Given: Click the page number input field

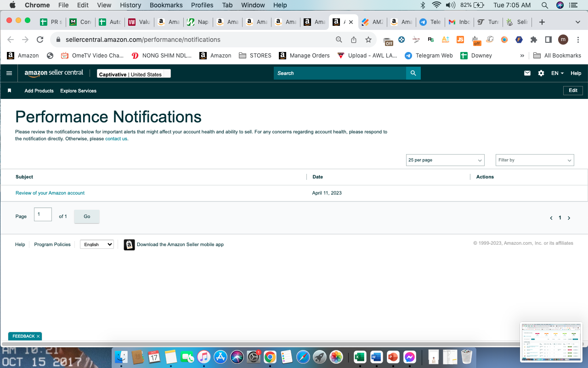Looking at the screenshot, I should click(43, 214).
